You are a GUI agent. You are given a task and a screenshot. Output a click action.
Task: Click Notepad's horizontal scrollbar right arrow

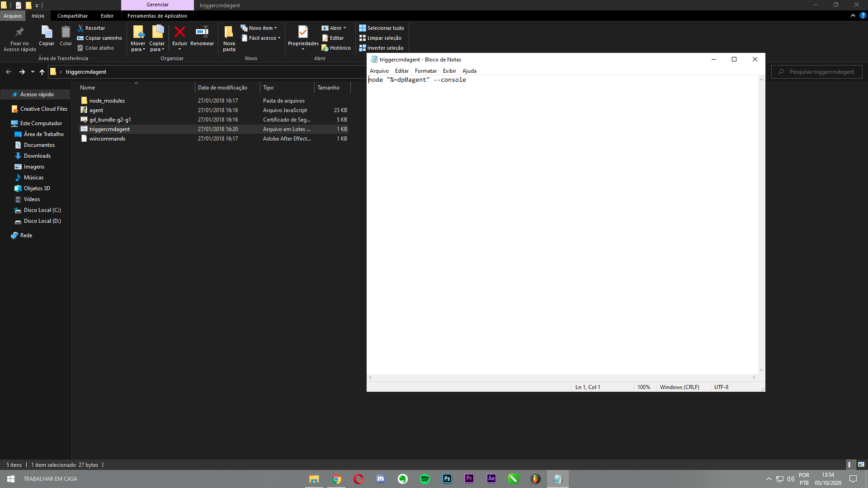coord(754,378)
